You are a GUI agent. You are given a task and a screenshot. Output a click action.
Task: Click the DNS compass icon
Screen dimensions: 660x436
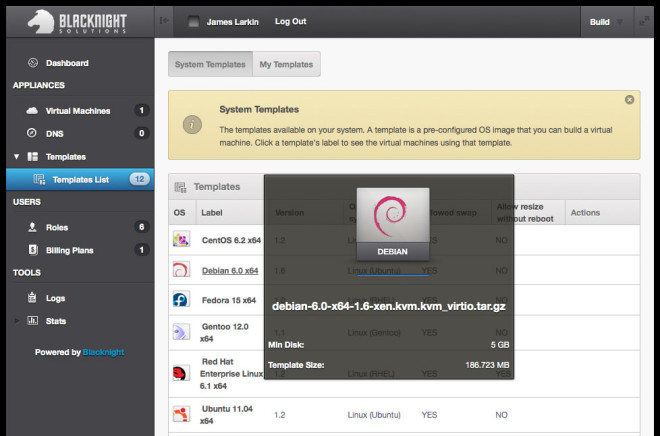tap(32, 133)
